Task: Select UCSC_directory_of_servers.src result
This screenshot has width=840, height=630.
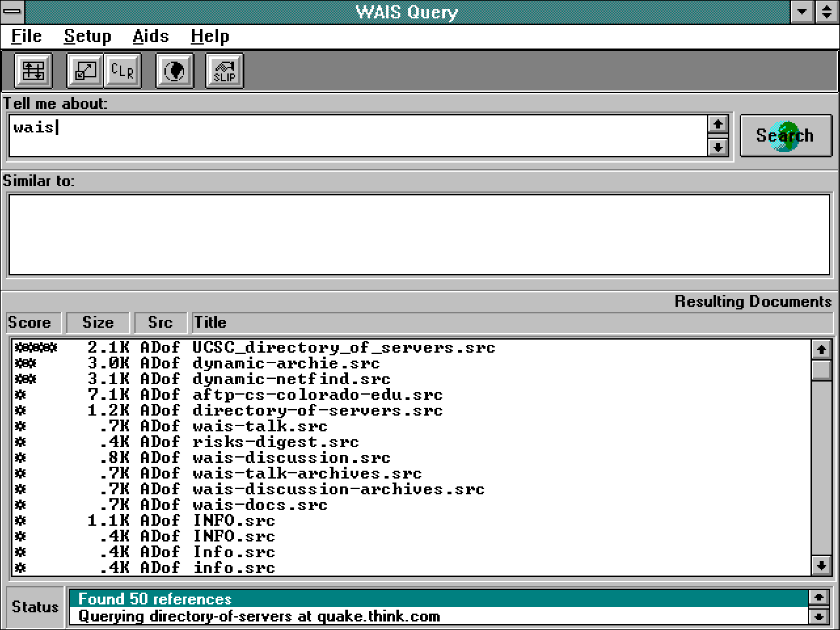Action: (x=411, y=347)
